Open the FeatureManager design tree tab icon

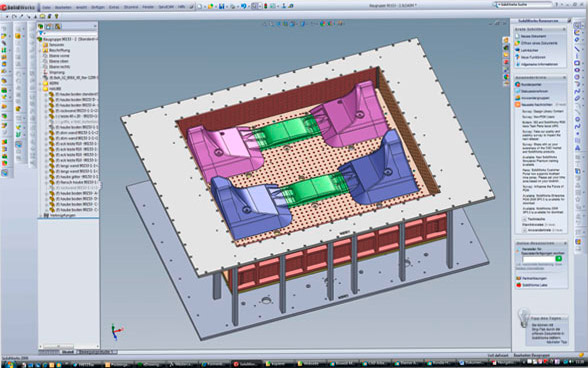coord(41,26)
